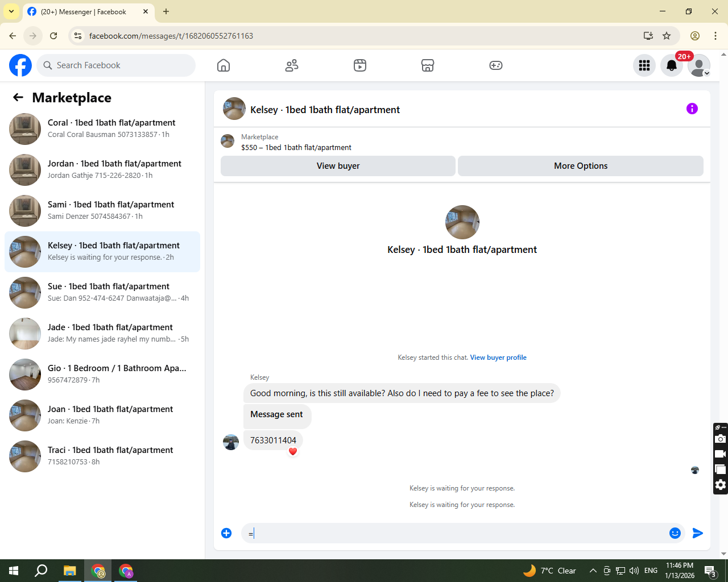Click the address bar URL
Screen dimensions: 728x582
pyautogui.click(x=171, y=36)
